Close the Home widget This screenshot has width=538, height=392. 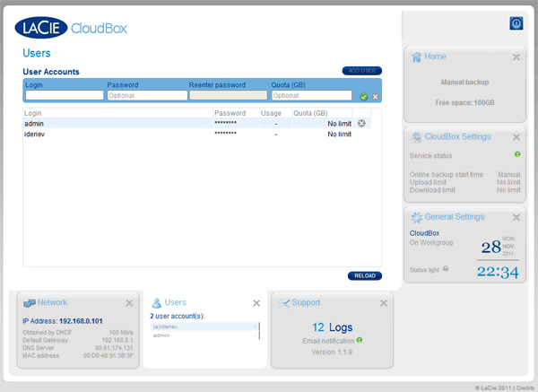tap(516, 57)
